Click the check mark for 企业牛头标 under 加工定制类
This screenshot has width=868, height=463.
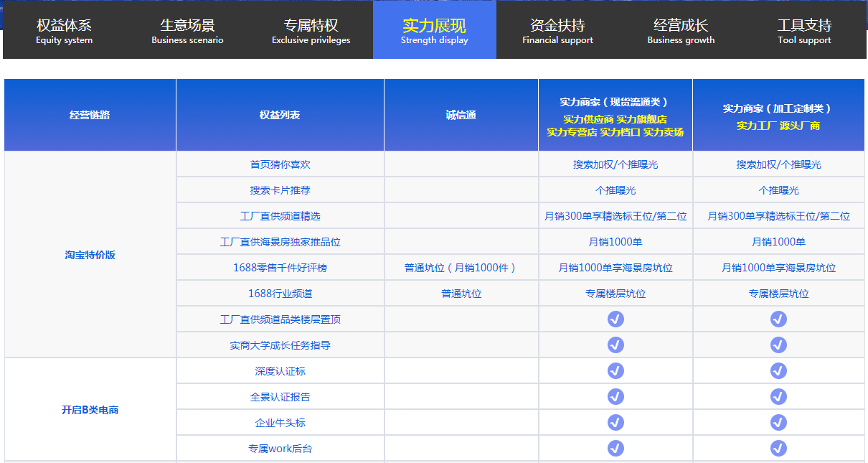point(778,422)
